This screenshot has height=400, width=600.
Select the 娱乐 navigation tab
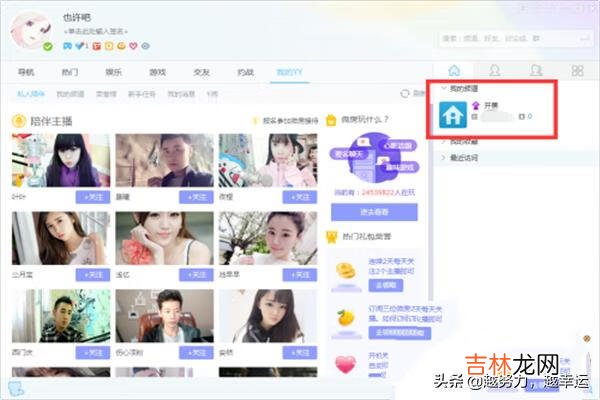[113, 72]
